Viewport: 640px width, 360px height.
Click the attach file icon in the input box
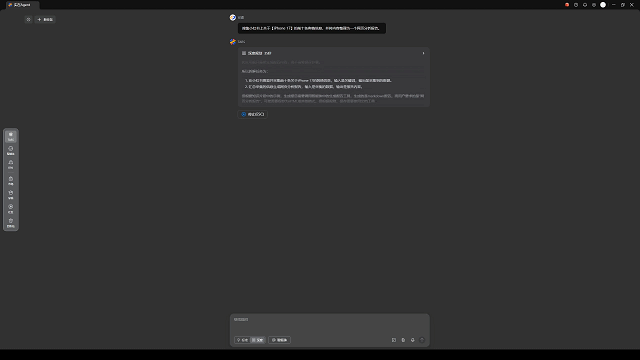pyautogui.click(x=403, y=340)
